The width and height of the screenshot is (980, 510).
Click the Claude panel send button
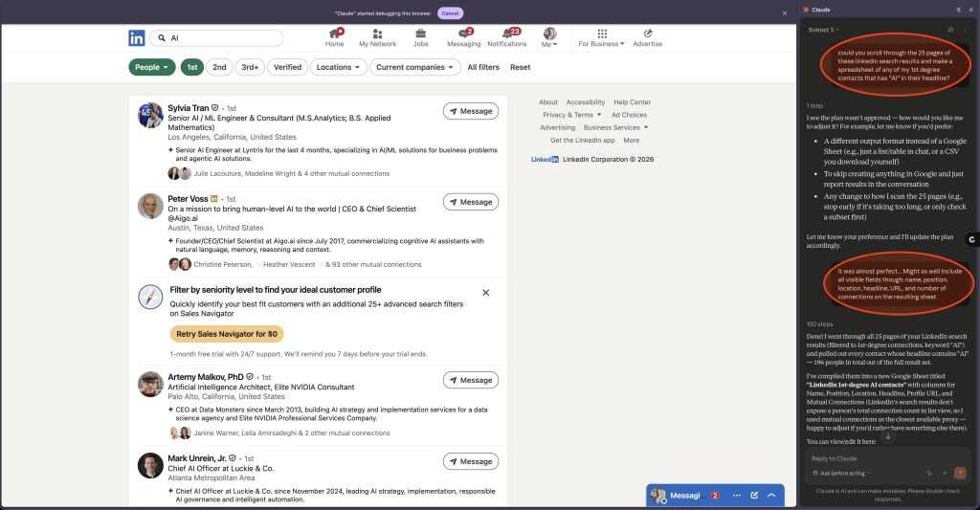point(960,473)
